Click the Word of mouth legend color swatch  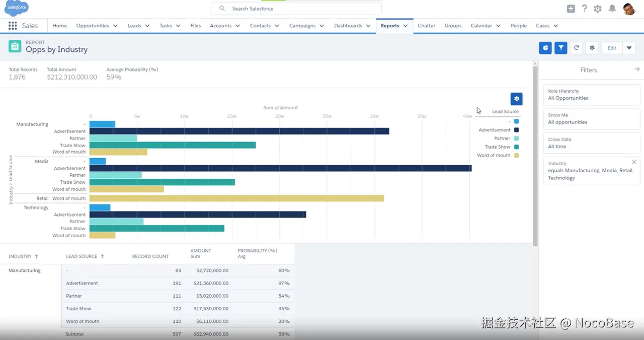click(517, 155)
